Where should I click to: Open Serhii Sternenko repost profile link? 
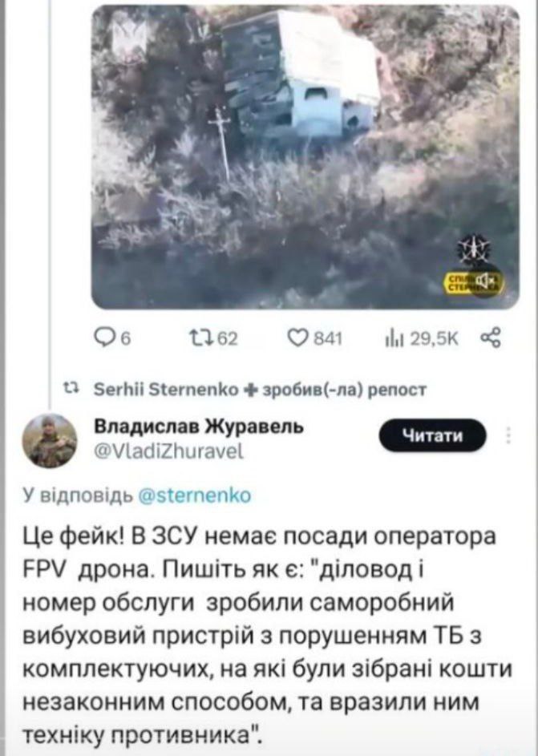click(x=165, y=389)
